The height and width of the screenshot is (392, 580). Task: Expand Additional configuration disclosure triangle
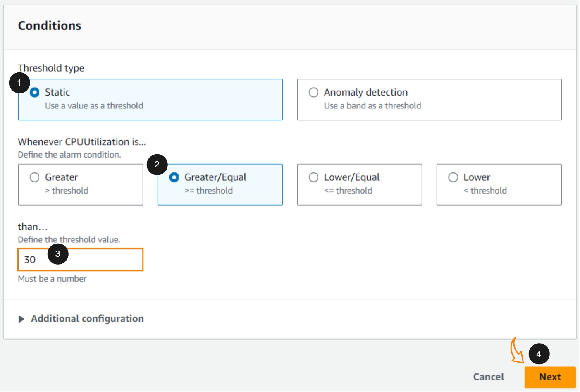pyautogui.click(x=21, y=319)
